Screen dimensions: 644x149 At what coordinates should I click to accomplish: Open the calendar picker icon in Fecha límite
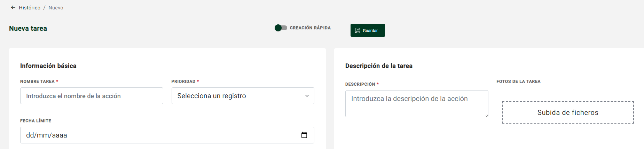click(304, 135)
